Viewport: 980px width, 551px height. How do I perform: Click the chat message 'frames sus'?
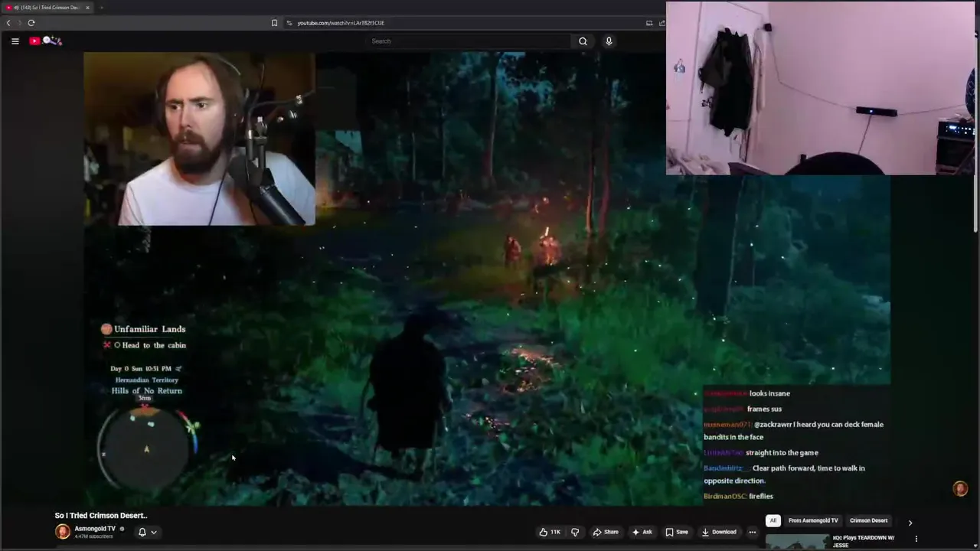point(764,409)
